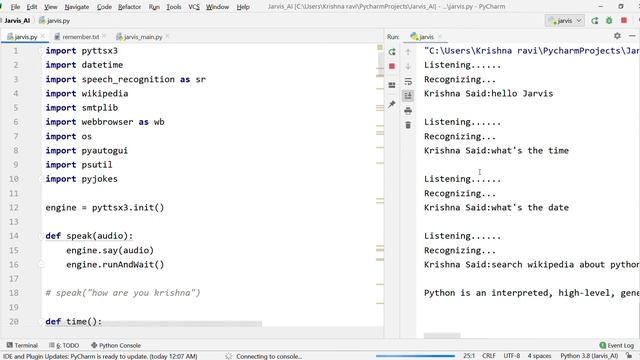Open the Navigate menu
The width and height of the screenshot is (640, 360).
click(77, 7)
